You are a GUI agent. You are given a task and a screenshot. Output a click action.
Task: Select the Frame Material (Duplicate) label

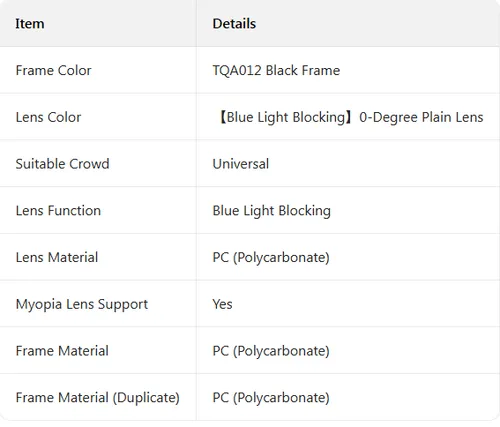pos(98,398)
